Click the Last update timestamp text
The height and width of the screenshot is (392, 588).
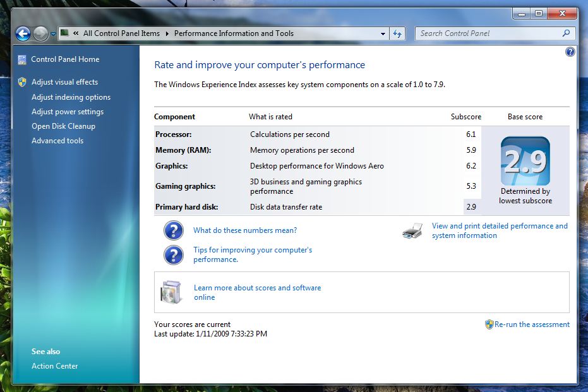coord(210,333)
